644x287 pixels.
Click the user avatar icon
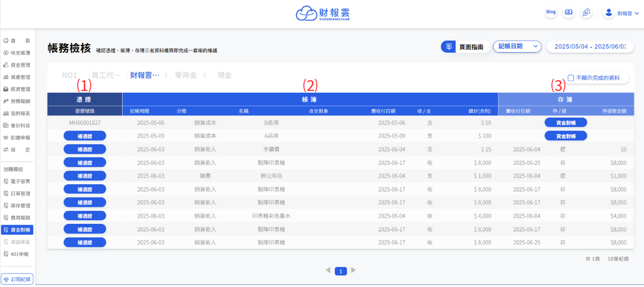(x=609, y=13)
